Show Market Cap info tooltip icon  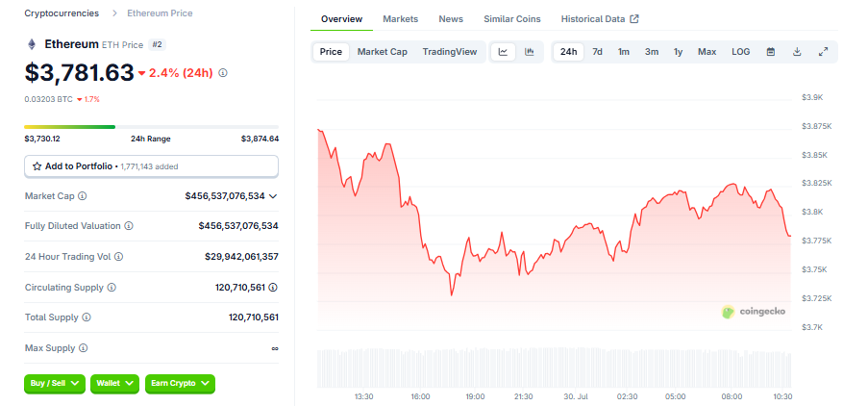click(x=83, y=196)
